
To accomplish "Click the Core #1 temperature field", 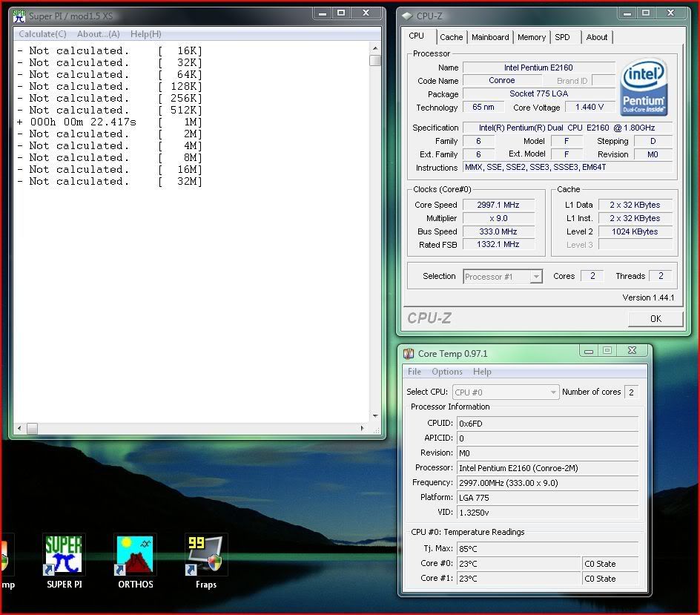I will (518, 579).
